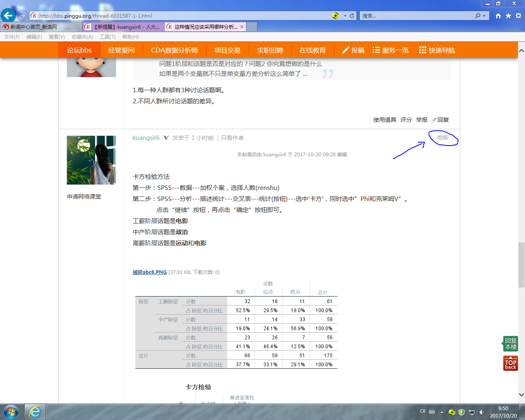
Task: Open the address bar dropdown arrow
Action: click(x=345, y=16)
